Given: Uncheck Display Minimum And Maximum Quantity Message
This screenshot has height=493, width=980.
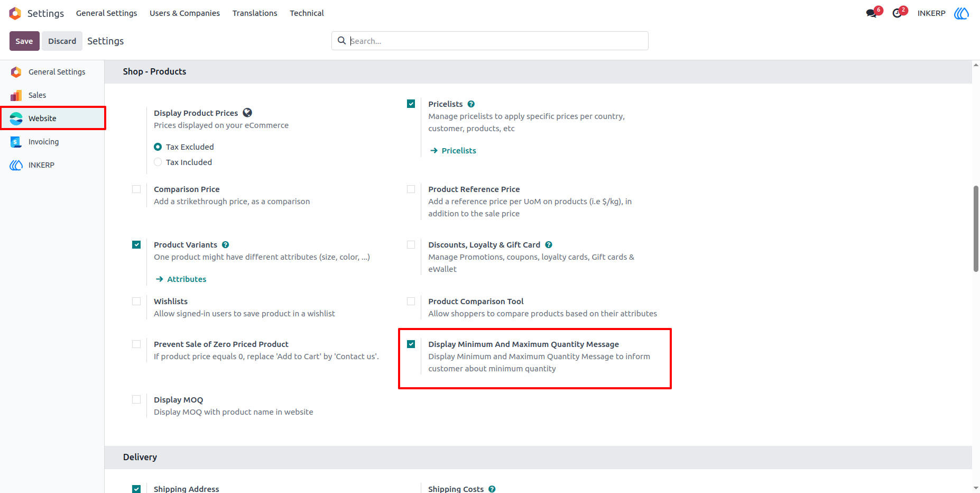Looking at the screenshot, I should pyautogui.click(x=411, y=344).
